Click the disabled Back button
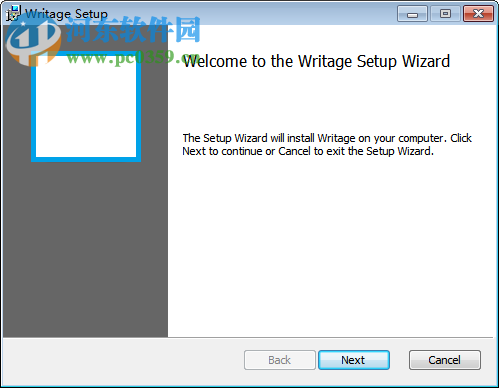 click(x=280, y=360)
